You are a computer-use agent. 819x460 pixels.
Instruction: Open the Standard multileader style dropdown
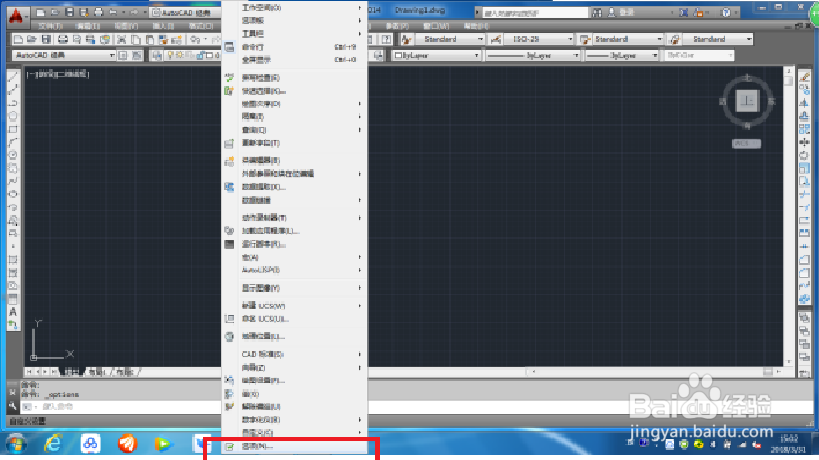718,40
